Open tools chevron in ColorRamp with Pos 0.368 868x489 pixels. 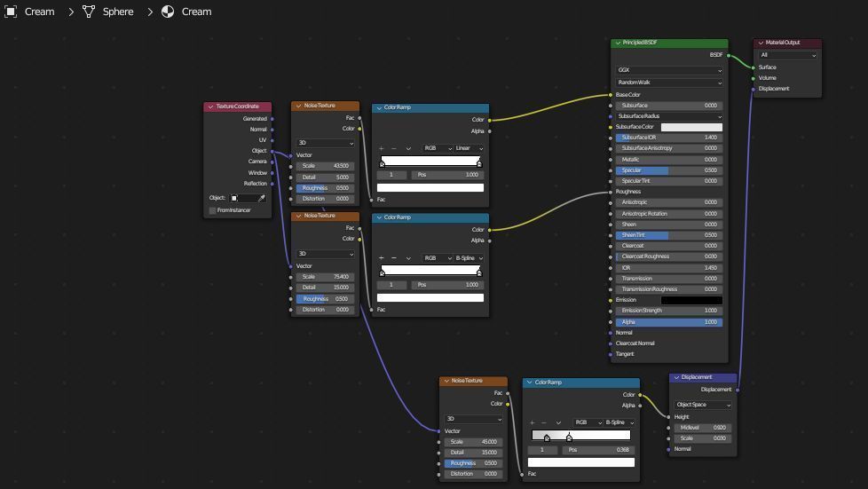coord(558,422)
